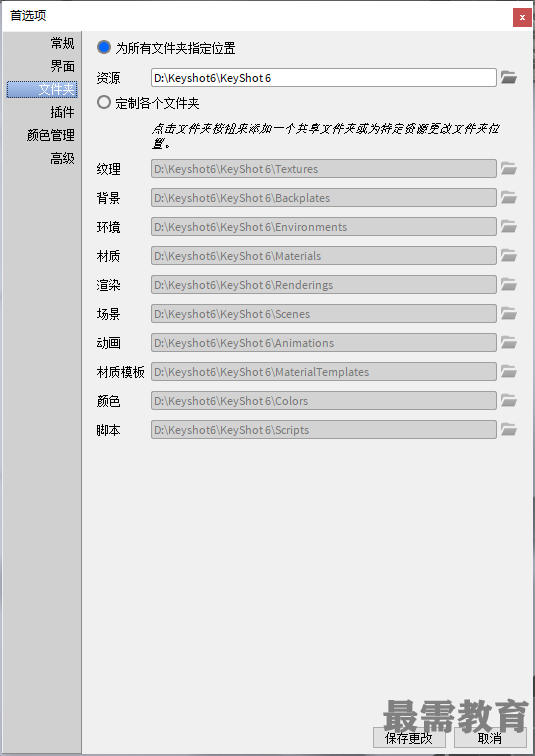Click the Renderings path field
535x756 pixels.
[323, 284]
